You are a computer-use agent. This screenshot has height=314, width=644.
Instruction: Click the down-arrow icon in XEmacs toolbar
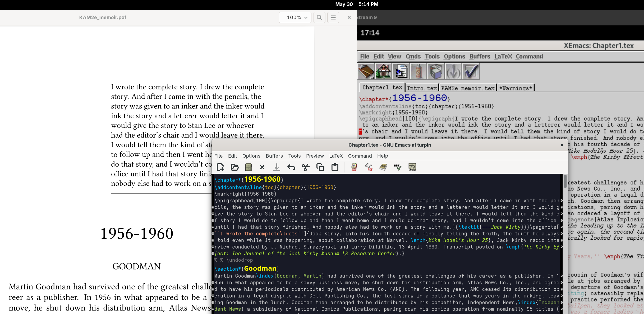coord(453,71)
